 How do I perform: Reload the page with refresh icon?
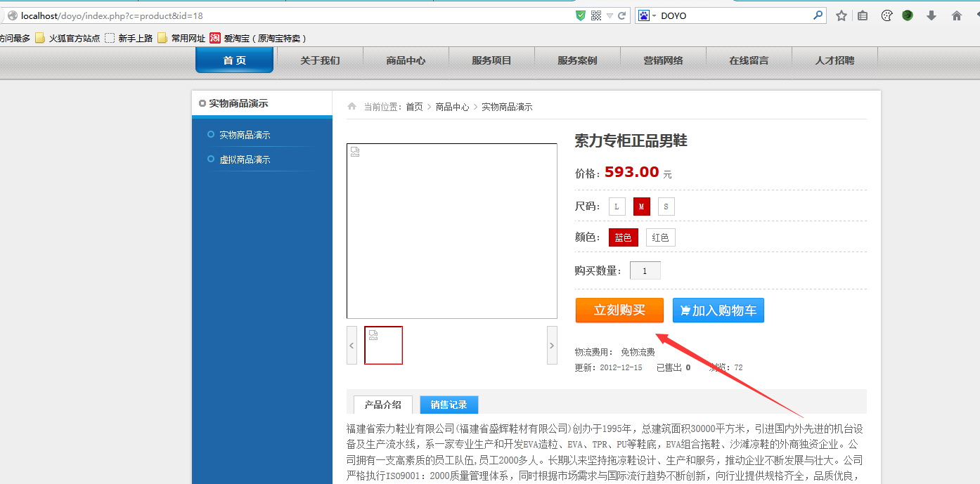point(621,15)
